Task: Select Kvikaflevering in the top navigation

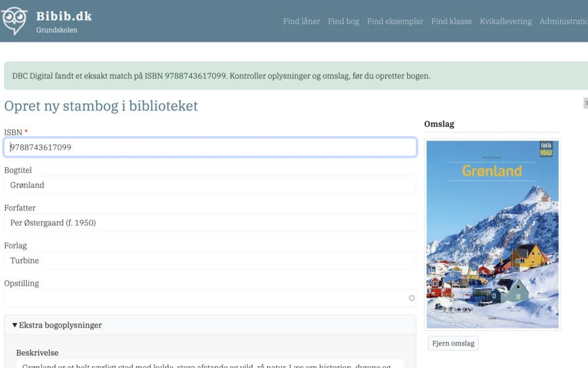Action: [x=506, y=22]
